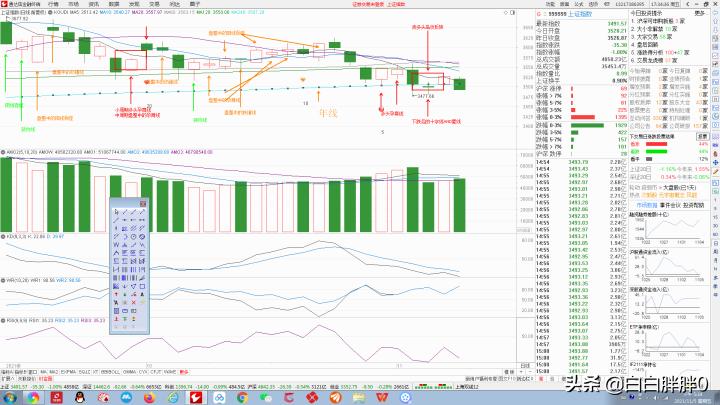Screen dimensions: 720x405
Task: Select the down arrow marker tool
Action: (x=125, y=286)
